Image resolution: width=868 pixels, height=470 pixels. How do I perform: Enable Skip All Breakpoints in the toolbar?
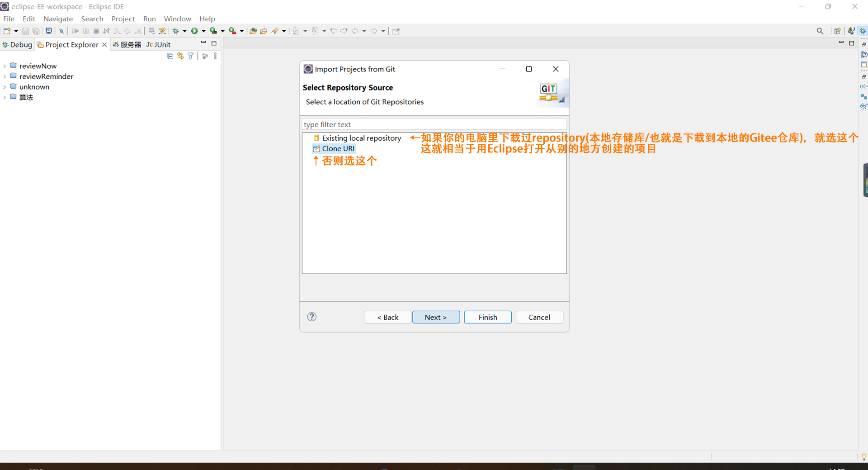click(x=61, y=30)
